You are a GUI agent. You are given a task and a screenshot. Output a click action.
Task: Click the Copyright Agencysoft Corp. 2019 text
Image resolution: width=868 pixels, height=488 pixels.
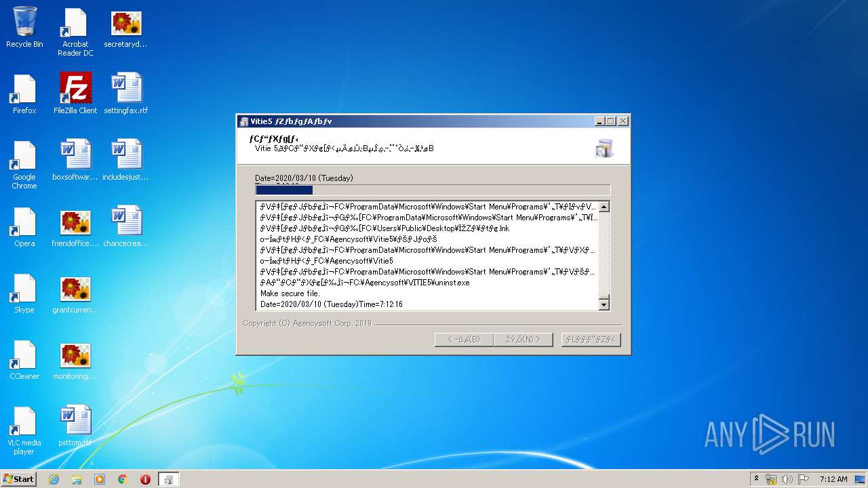pyautogui.click(x=307, y=323)
